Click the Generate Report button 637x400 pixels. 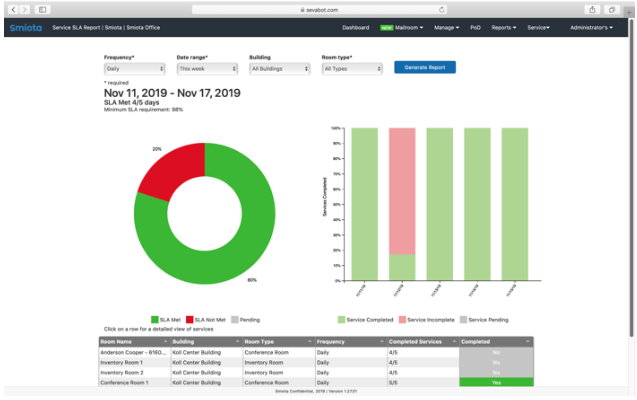[x=425, y=67]
